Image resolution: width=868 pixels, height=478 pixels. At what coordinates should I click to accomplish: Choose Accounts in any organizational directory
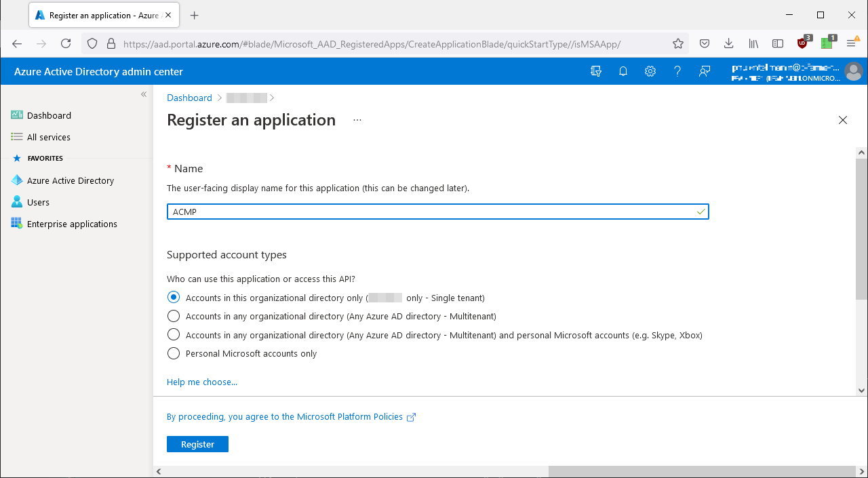[174, 316]
